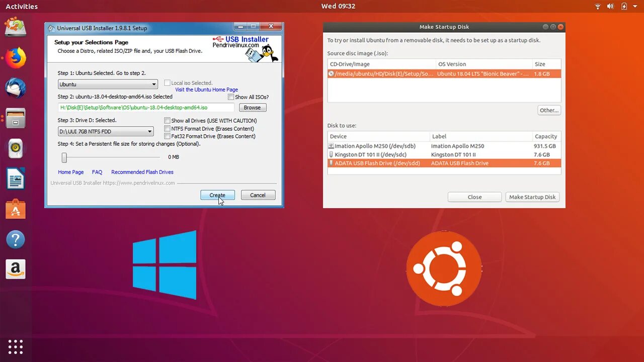Viewport: 644px width, 362px height.
Task: Sort by CD-Drive/Image column header
Action: 382,64
